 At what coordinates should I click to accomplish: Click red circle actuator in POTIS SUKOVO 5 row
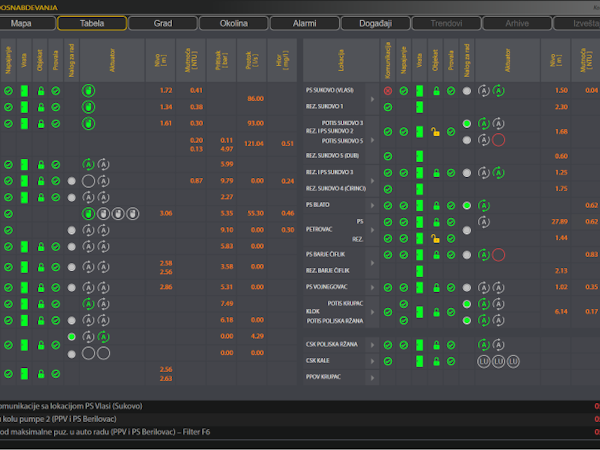[498, 140]
